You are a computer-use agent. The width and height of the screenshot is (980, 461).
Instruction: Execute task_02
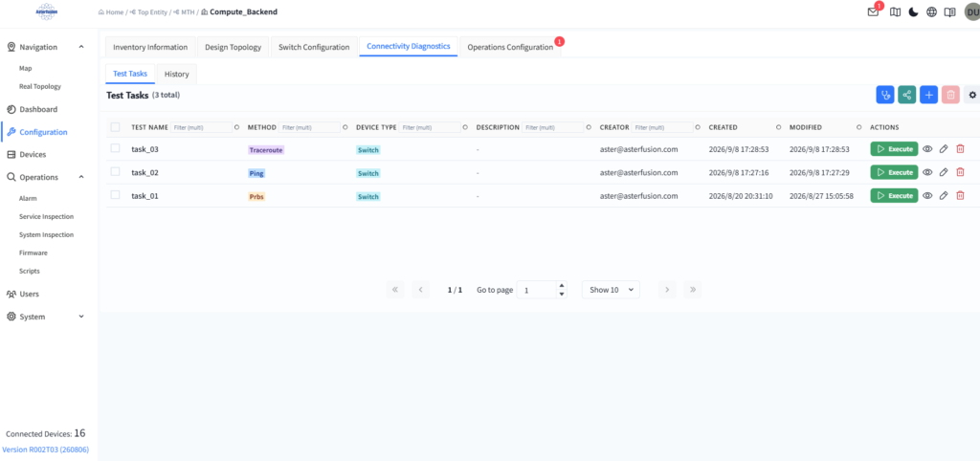pos(894,172)
